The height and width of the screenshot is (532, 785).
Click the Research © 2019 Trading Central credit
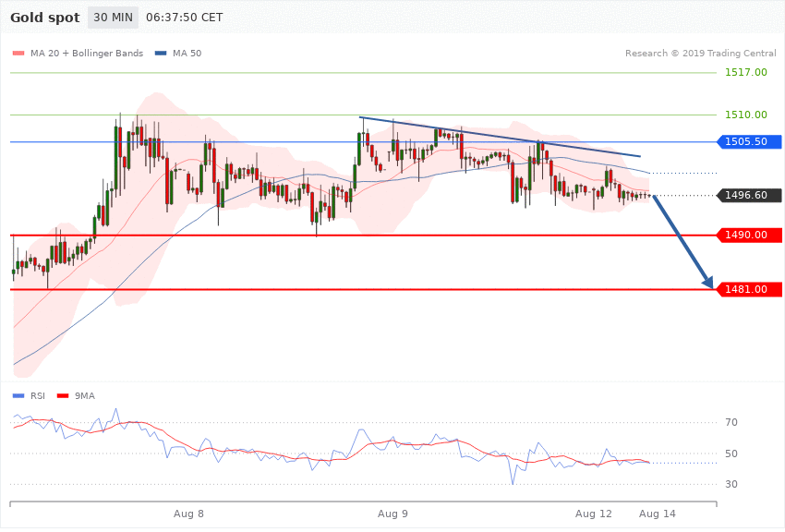pyautogui.click(x=700, y=54)
